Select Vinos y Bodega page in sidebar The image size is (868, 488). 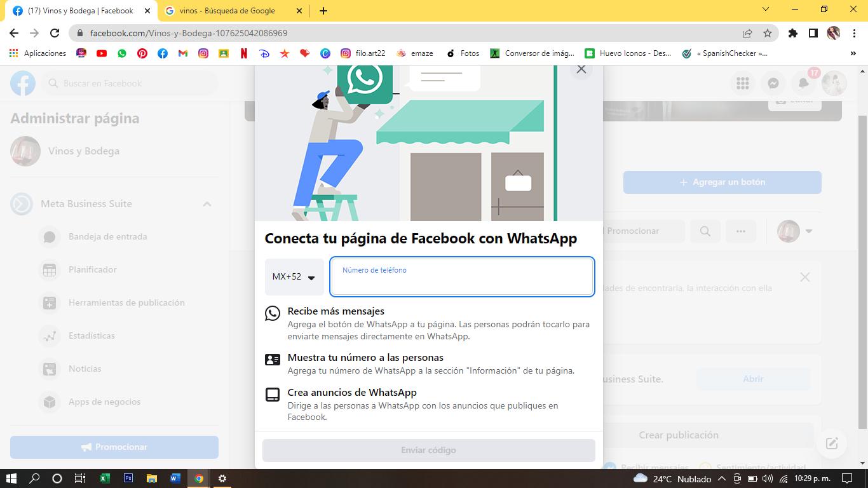[114, 151]
